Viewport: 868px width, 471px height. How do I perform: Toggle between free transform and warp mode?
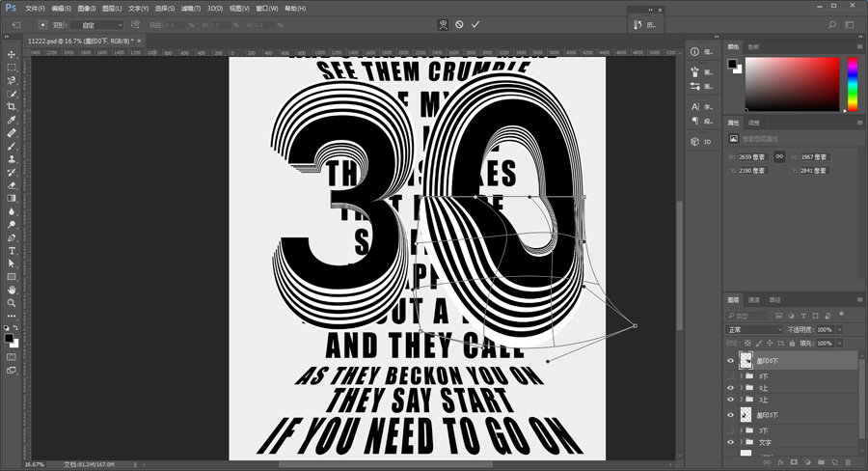443,24
